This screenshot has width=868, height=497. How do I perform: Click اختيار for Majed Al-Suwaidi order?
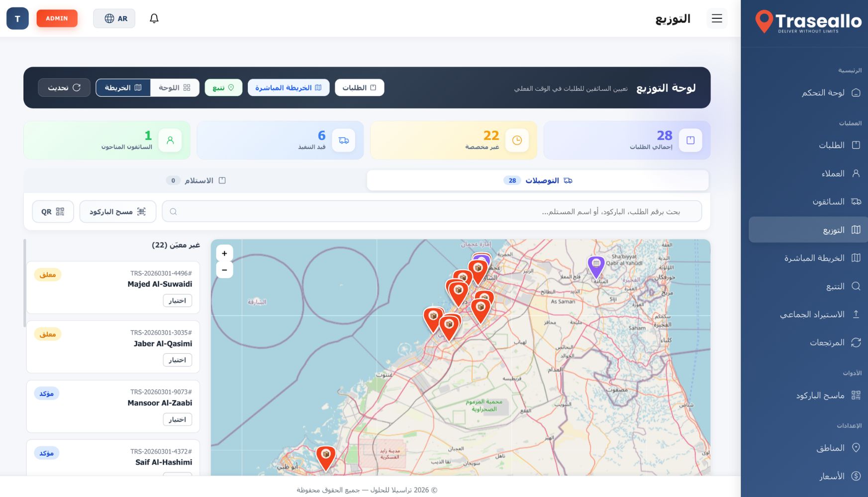pos(177,301)
